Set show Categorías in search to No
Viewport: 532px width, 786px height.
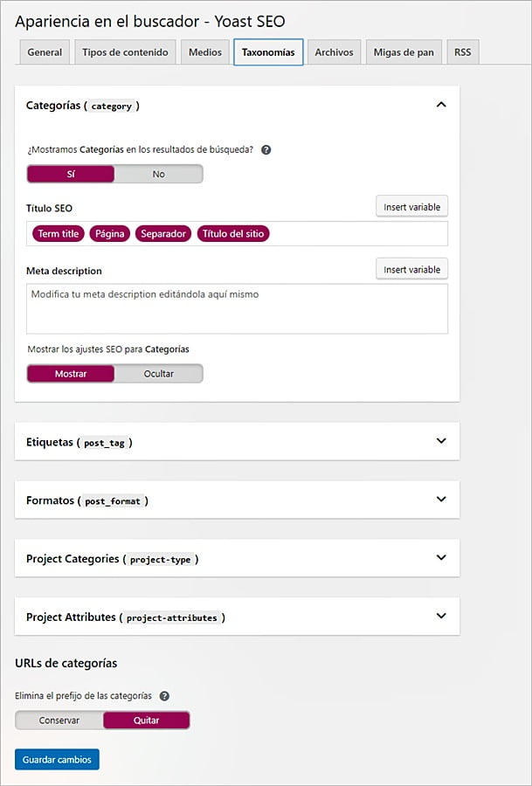click(158, 174)
